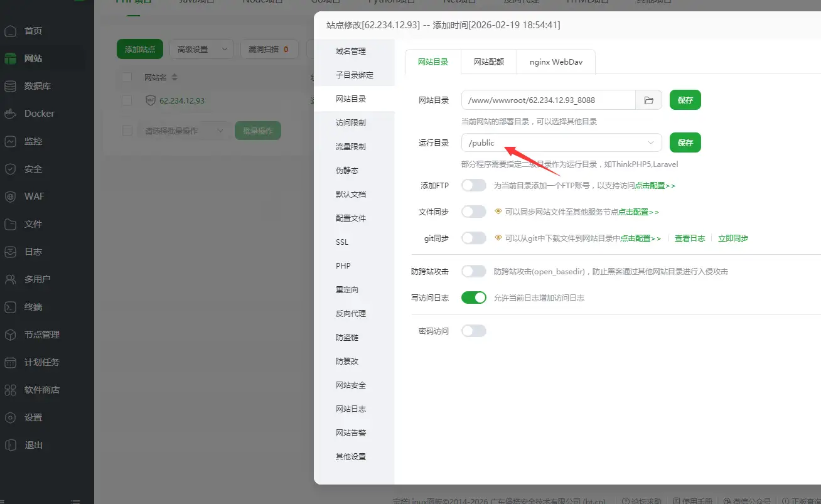Image resolution: width=821 pixels, height=504 pixels.
Task: Open the 高级设置 dropdown
Action: pyautogui.click(x=201, y=48)
